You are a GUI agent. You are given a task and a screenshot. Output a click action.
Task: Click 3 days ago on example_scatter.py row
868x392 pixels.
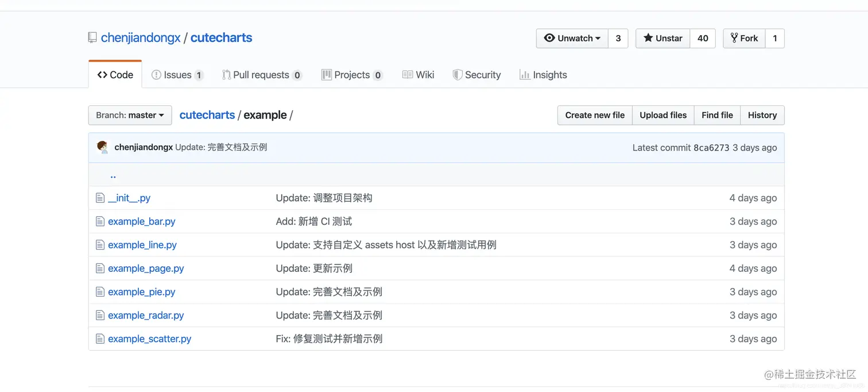coord(753,339)
